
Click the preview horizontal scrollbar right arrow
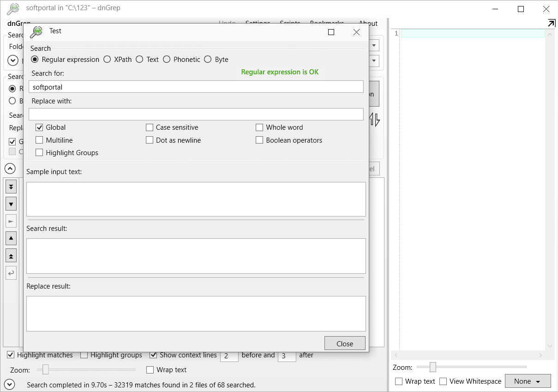click(541, 356)
